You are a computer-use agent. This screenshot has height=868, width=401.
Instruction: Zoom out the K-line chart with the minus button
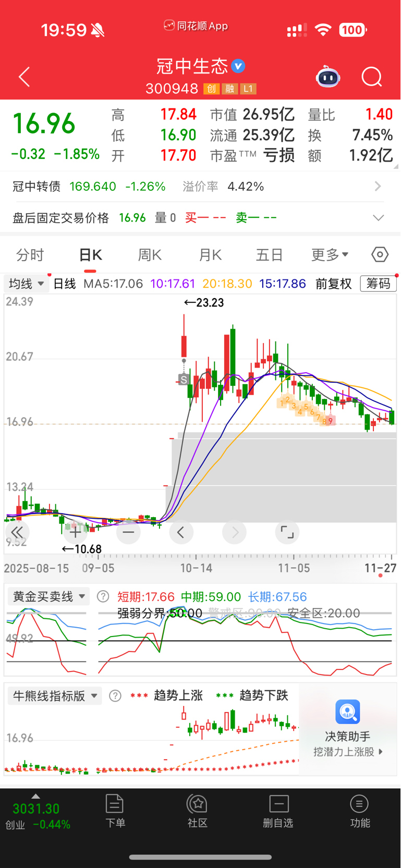click(128, 532)
